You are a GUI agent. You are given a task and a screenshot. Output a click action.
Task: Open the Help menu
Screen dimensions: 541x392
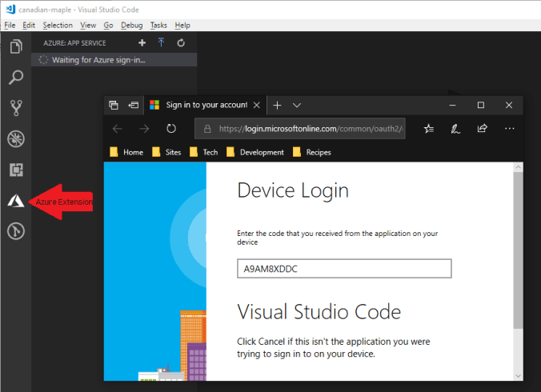(182, 25)
